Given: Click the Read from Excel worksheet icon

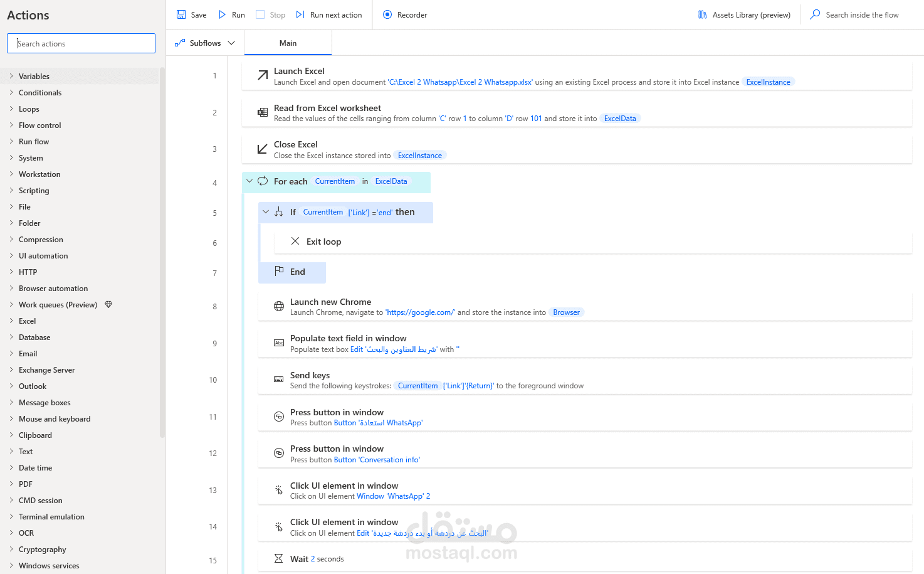Looking at the screenshot, I should click(263, 112).
